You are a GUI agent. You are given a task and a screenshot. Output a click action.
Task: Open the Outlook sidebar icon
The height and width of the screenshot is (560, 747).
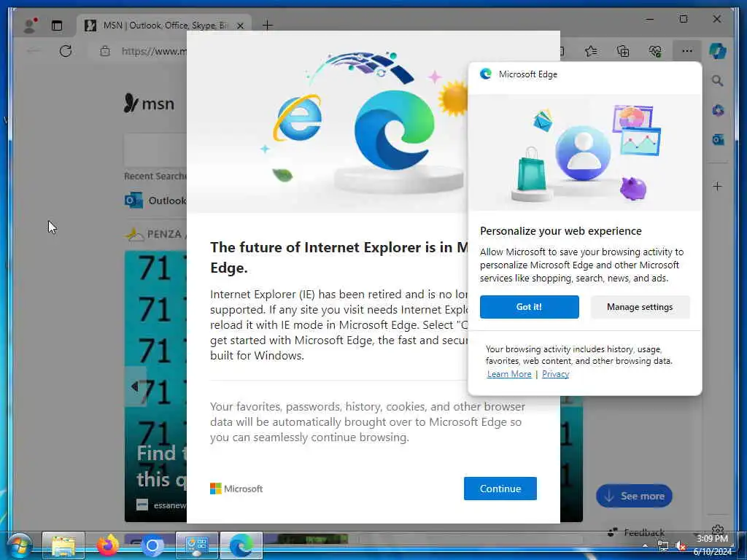point(718,139)
